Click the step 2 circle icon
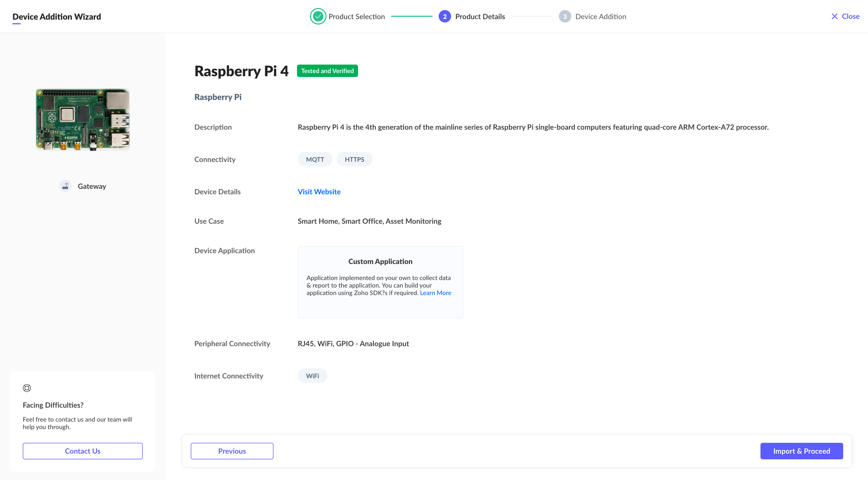 pyautogui.click(x=444, y=17)
